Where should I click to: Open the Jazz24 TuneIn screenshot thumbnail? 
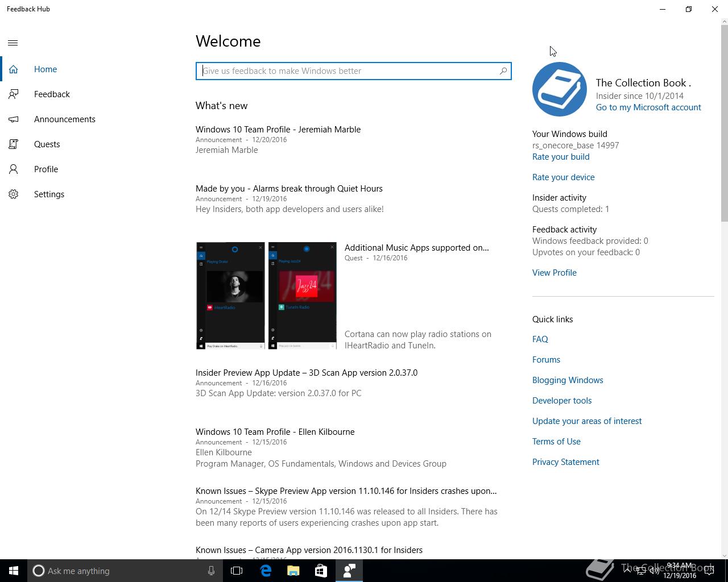point(303,296)
